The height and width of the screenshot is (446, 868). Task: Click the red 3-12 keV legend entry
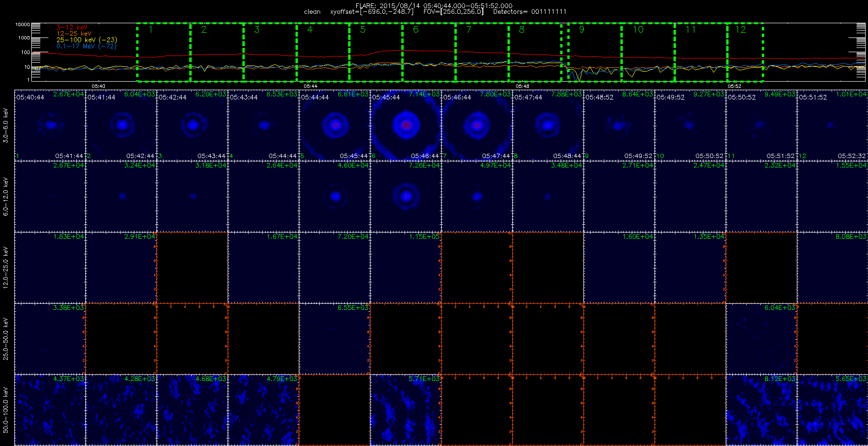click(x=72, y=28)
